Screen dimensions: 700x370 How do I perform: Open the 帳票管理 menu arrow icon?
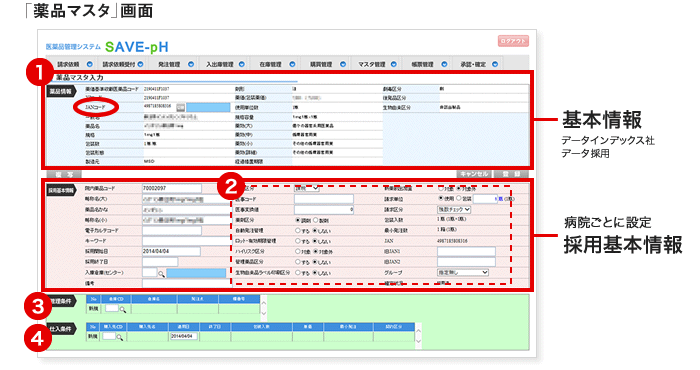coord(444,64)
